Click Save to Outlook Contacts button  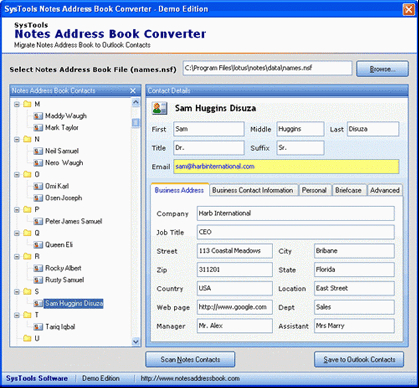359,359
